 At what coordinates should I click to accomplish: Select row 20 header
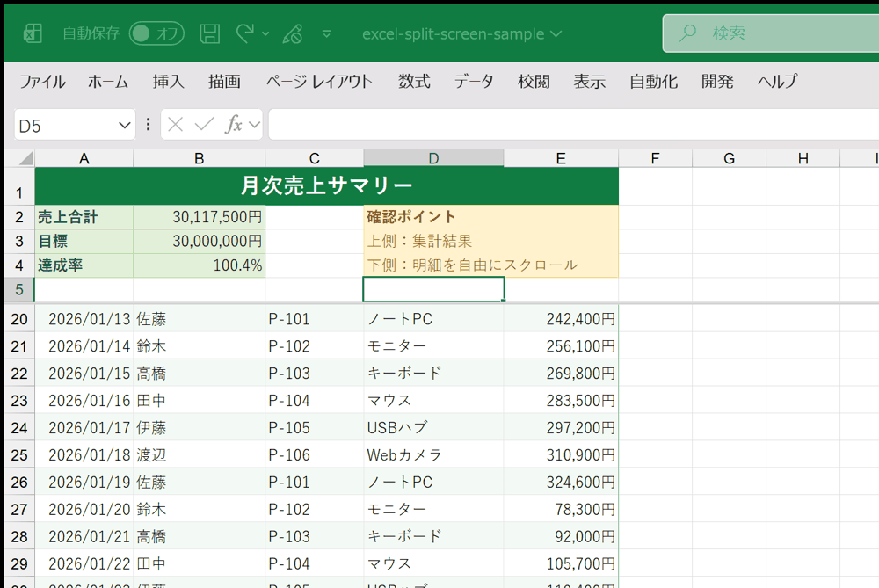[x=19, y=319]
